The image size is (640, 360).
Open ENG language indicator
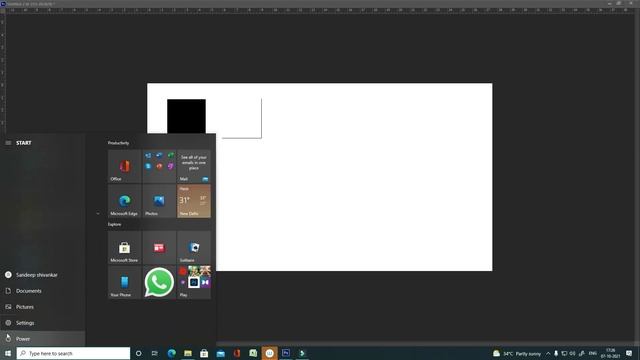coord(593,353)
